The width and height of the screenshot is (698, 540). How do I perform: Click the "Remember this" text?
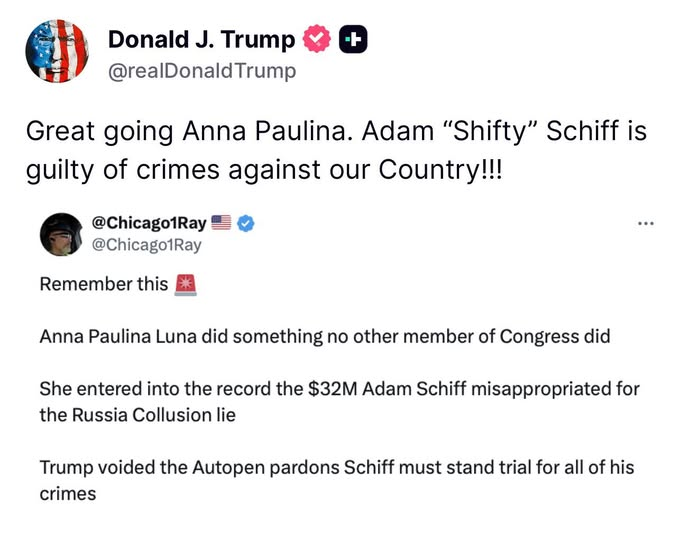point(104,284)
